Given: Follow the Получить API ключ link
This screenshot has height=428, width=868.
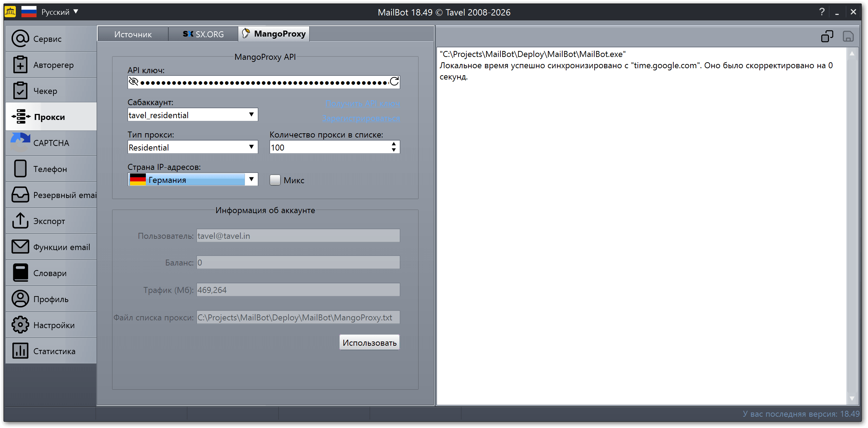Looking at the screenshot, I should click(x=362, y=104).
